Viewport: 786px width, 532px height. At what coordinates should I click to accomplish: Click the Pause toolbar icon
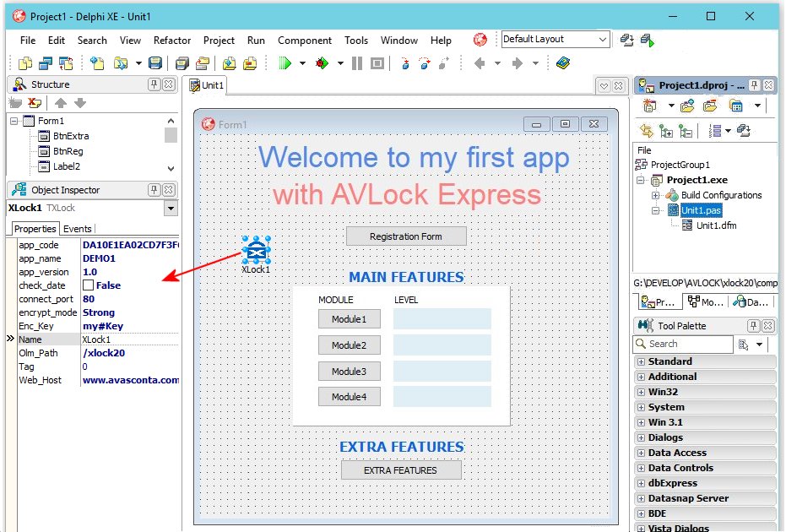(x=357, y=63)
